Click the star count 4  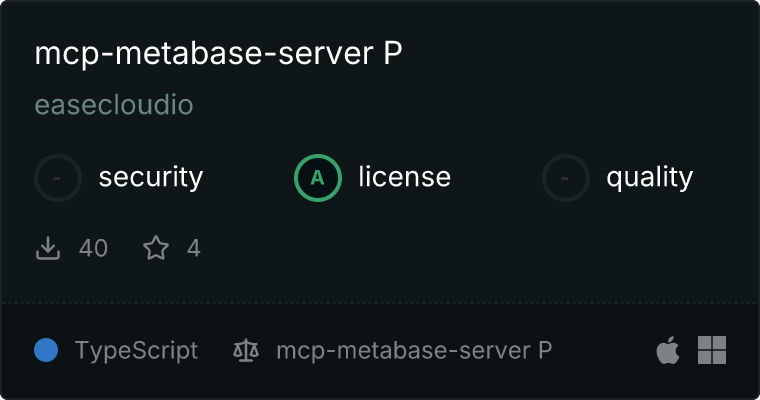[193, 248]
